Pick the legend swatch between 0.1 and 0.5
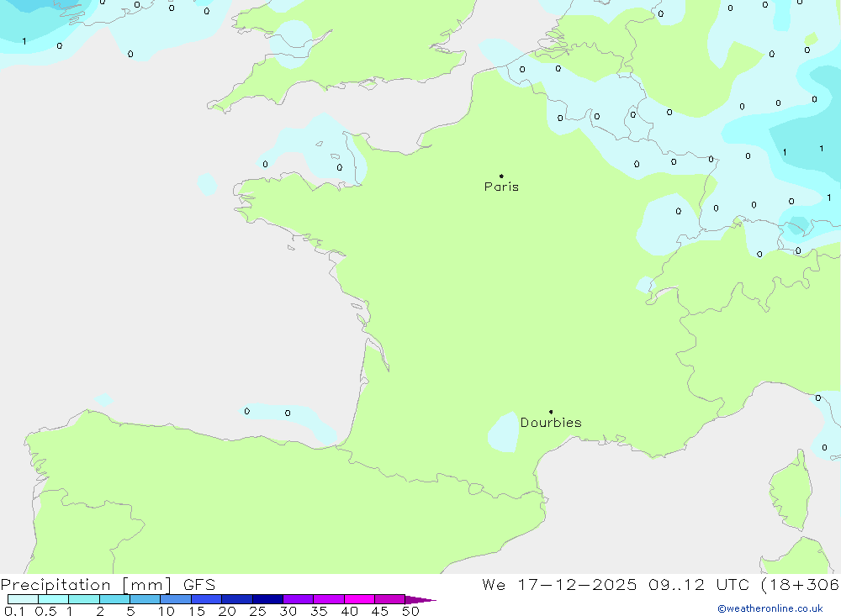The image size is (841, 616). click(23, 599)
